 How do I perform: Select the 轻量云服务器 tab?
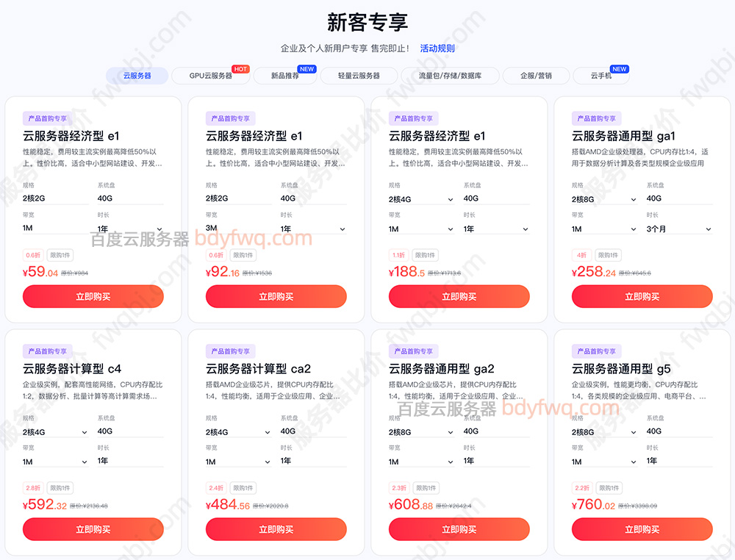click(x=359, y=76)
